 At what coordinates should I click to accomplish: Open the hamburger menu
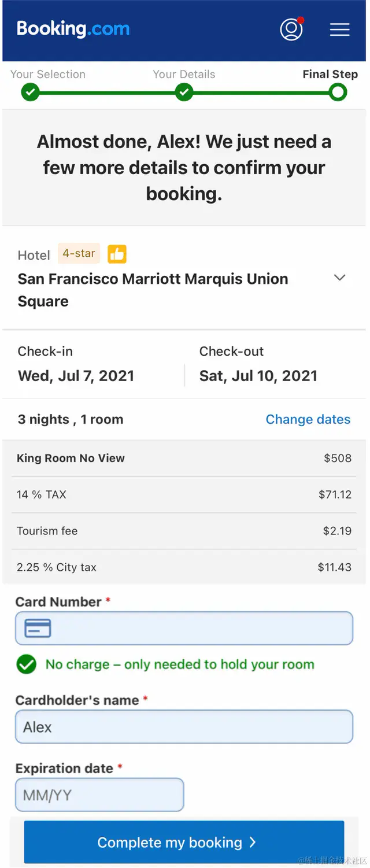(339, 30)
